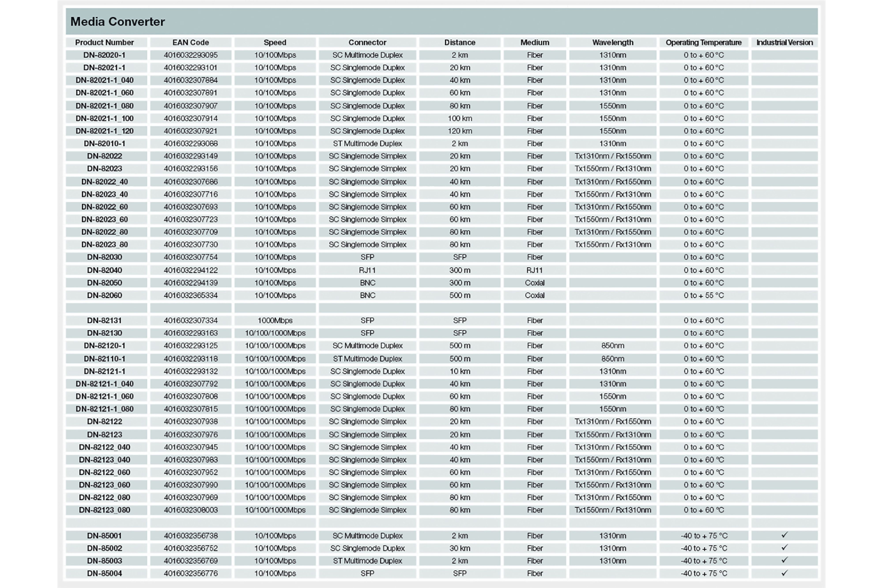Click the Media Converter title
Viewport: 883px width, 588px height.
(117, 22)
